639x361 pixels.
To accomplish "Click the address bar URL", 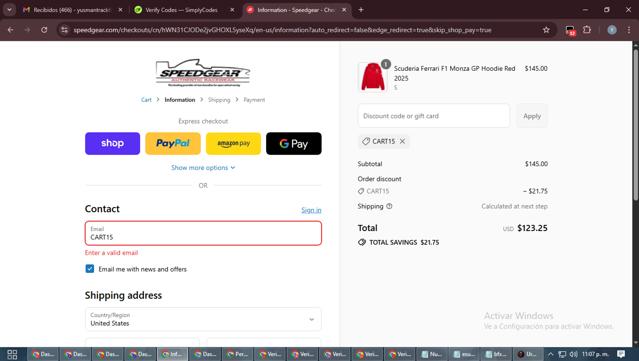I will [282, 30].
